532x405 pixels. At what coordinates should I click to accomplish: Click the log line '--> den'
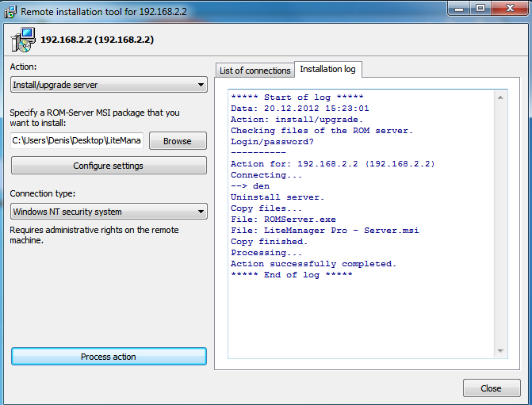[x=250, y=186]
